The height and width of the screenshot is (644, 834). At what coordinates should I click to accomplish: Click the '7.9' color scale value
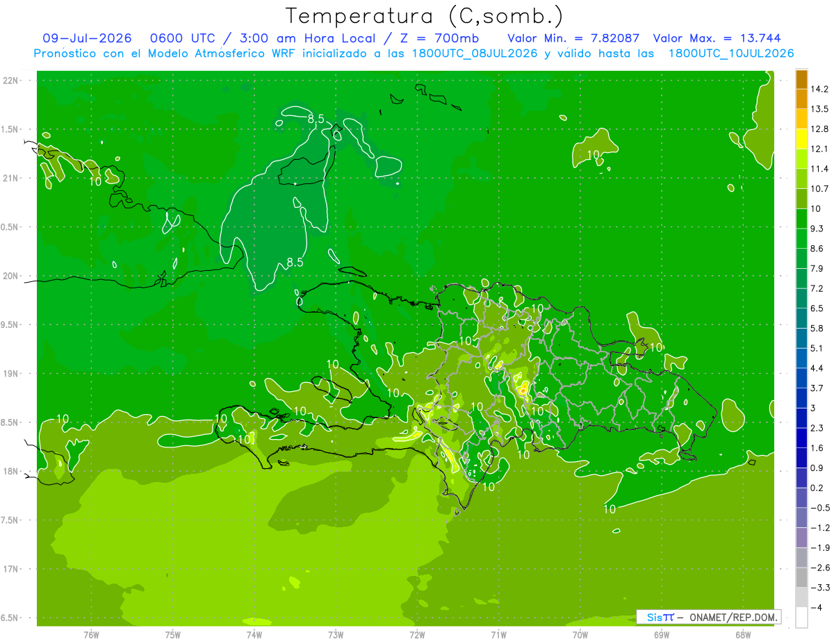tap(817, 269)
